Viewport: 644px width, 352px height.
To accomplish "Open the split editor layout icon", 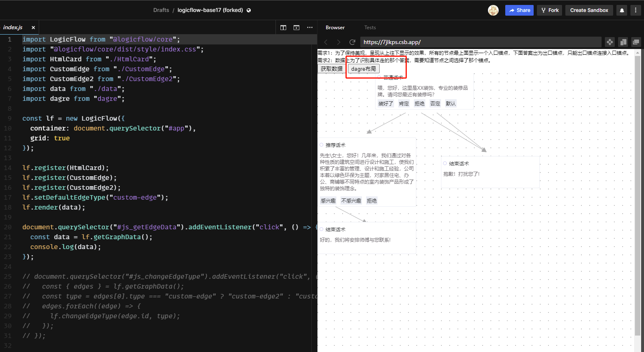I will pyautogui.click(x=283, y=28).
